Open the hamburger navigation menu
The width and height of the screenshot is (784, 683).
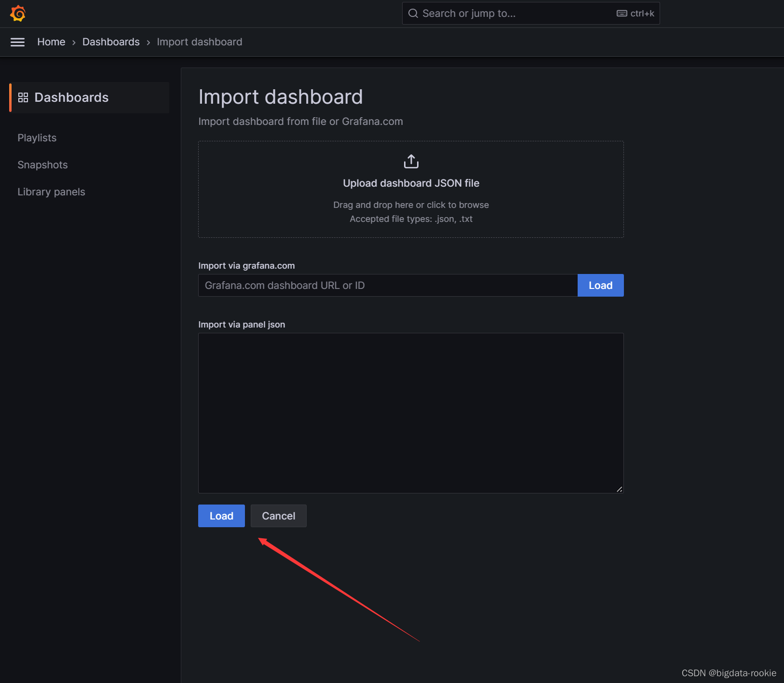click(18, 42)
